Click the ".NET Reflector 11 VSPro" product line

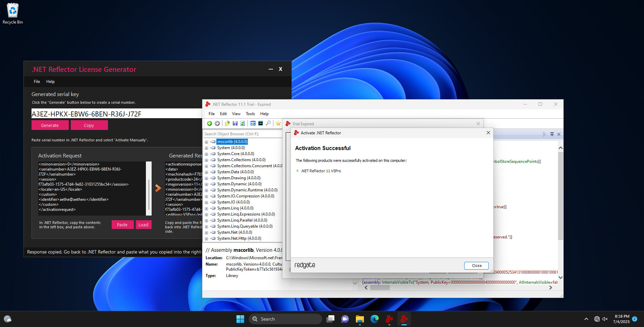click(x=321, y=171)
